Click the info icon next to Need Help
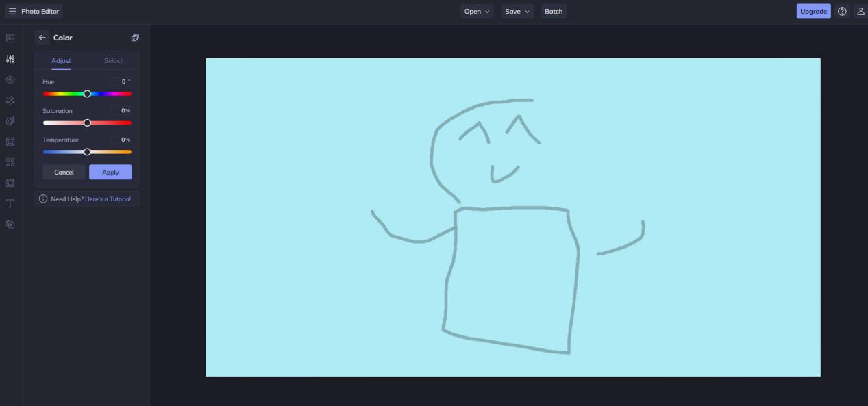The width and height of the screenshot is (868, 406). 43,199
